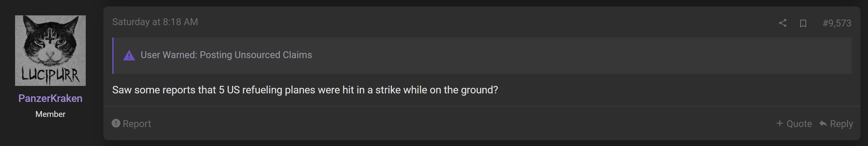868x146 pixels.
Task: Click the post text about refueling planes
Action: pos(305,90)
